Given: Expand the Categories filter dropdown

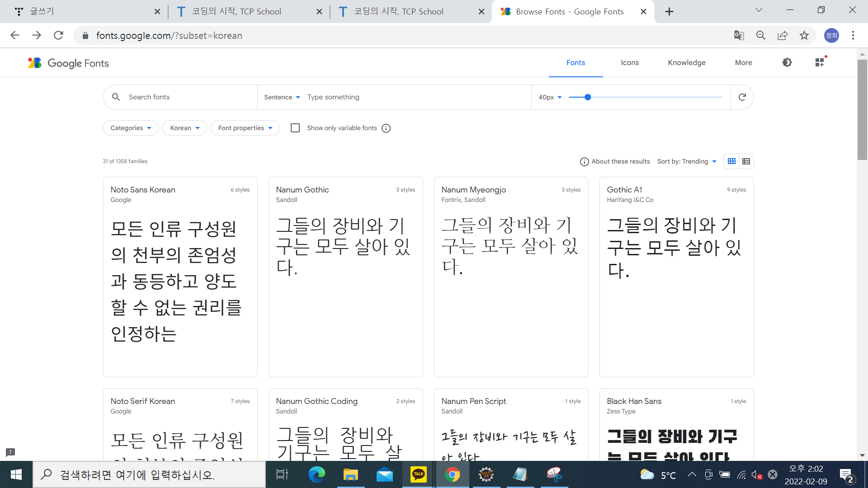Looking at the screenshot, I should [131, 128].
